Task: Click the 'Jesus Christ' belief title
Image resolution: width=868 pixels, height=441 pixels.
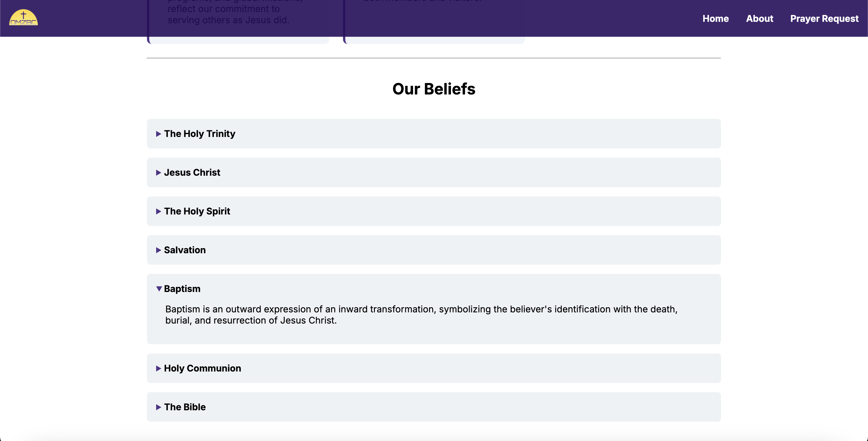Action: (x=192, y=173)
